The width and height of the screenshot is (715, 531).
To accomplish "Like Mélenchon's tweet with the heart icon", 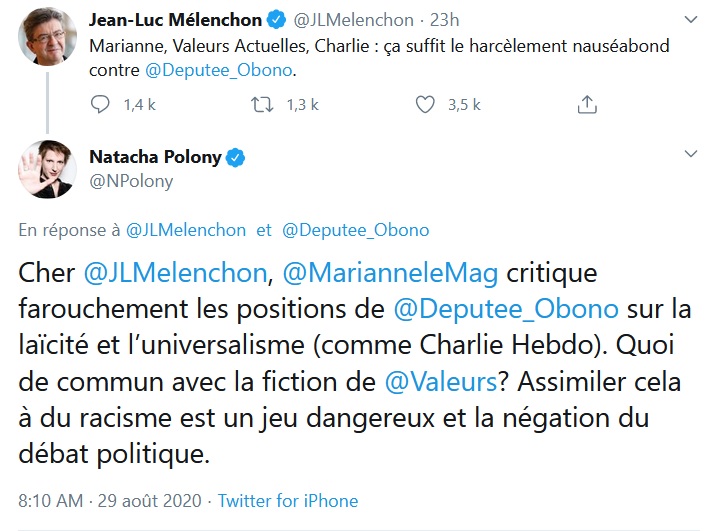I will pyautogui.click(x=425, y=104).
